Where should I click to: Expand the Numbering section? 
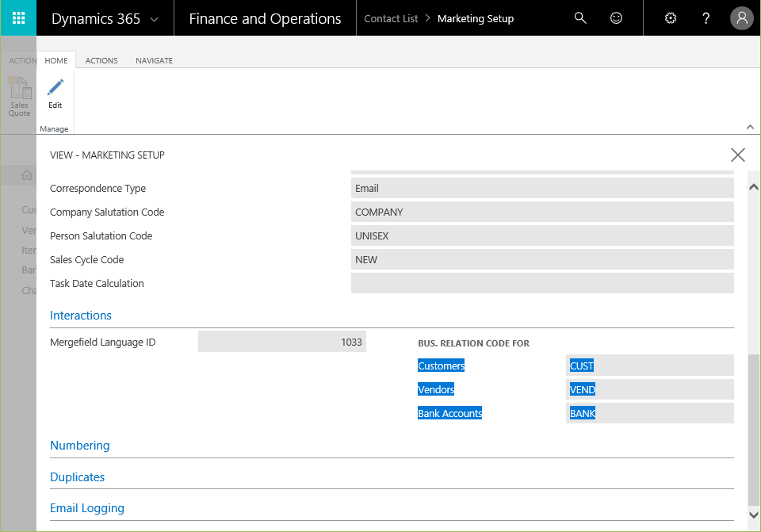[79, 446]
